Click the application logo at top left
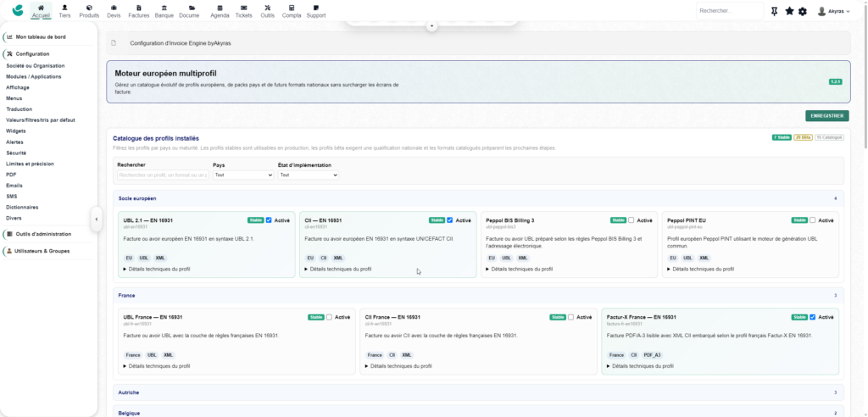 click(x=18, y=10)
